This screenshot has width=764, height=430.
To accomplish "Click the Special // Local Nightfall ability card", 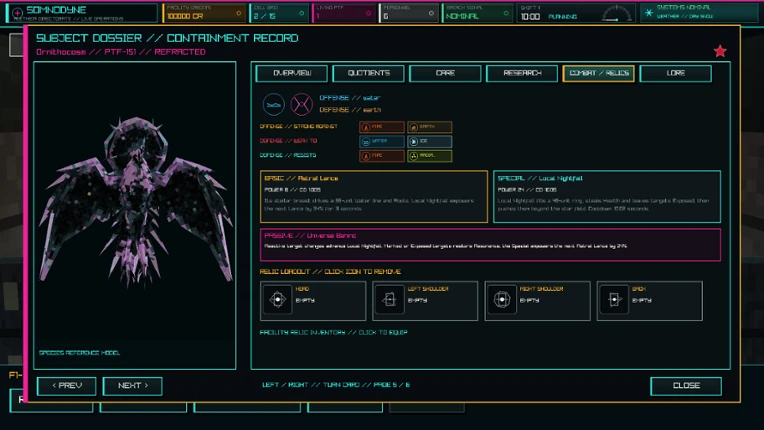I will tap(607, 197).
